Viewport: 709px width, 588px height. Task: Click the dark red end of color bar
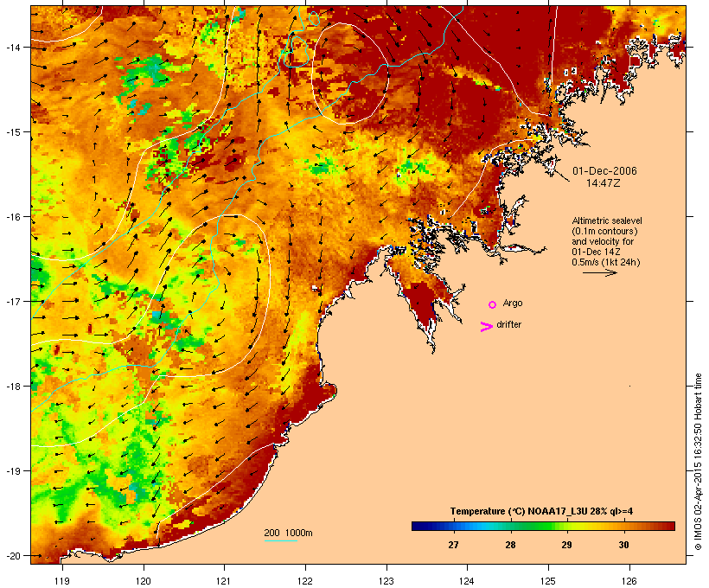(x=670, y=526)
